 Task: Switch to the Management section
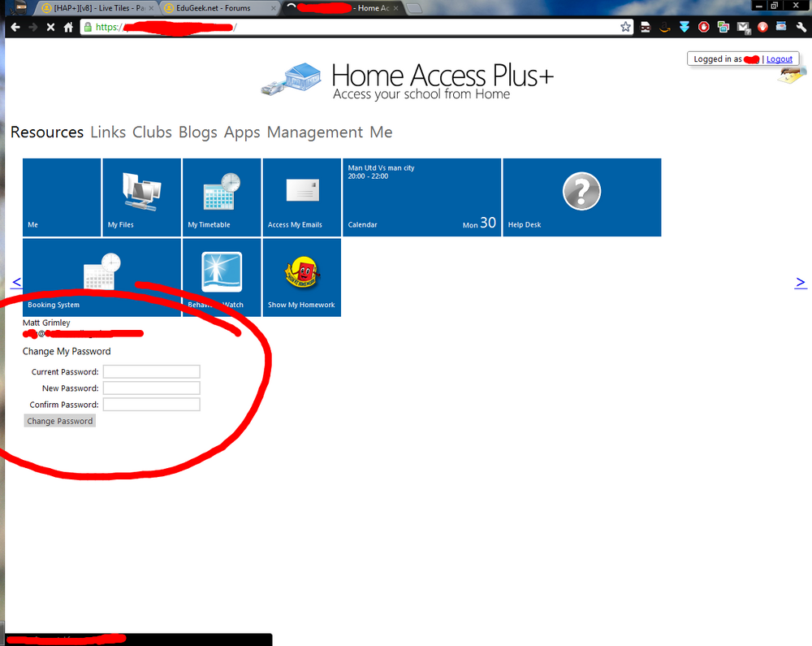315,132
